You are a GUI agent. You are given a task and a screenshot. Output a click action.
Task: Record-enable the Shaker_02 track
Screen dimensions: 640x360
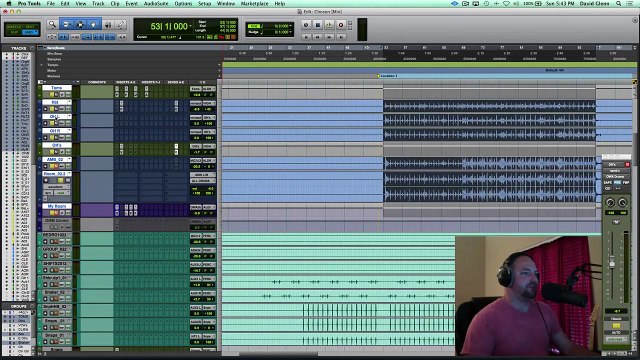pyautogui.click(x=46, y=299)
